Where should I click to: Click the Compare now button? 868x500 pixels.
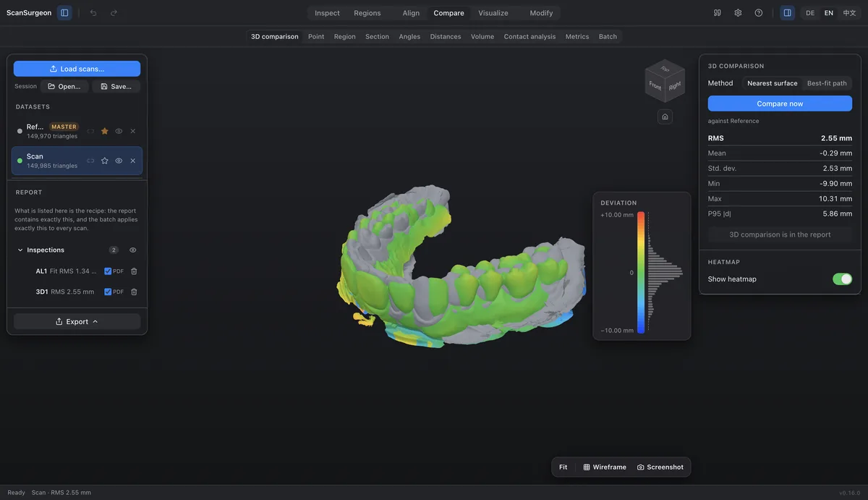coord(780,103)
